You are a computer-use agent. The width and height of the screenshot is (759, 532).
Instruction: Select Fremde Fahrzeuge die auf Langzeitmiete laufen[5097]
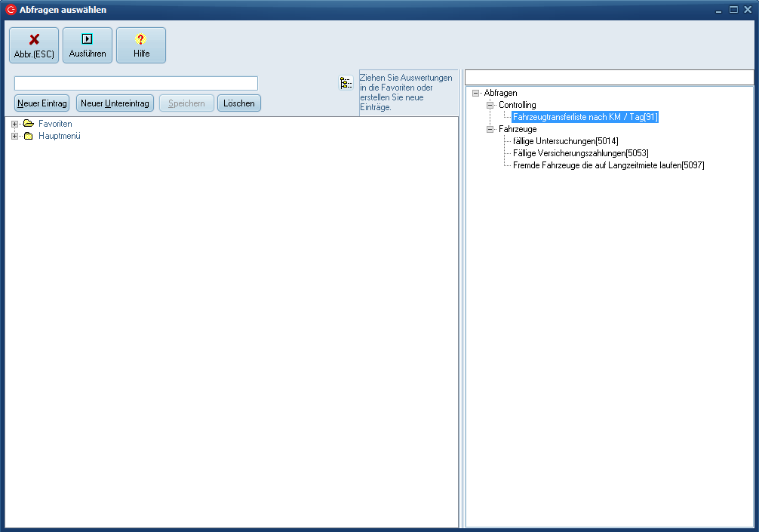pyautogui.click(x=608, y=165)
